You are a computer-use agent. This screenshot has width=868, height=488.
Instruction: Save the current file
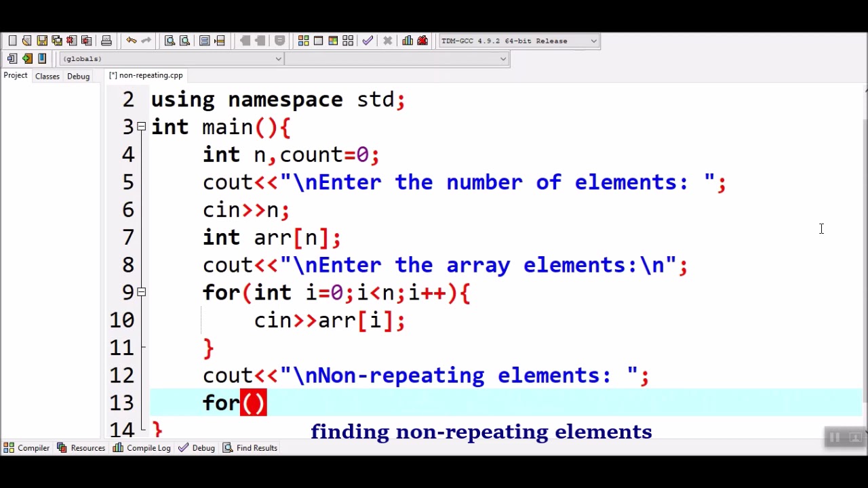tap(42, 41)
